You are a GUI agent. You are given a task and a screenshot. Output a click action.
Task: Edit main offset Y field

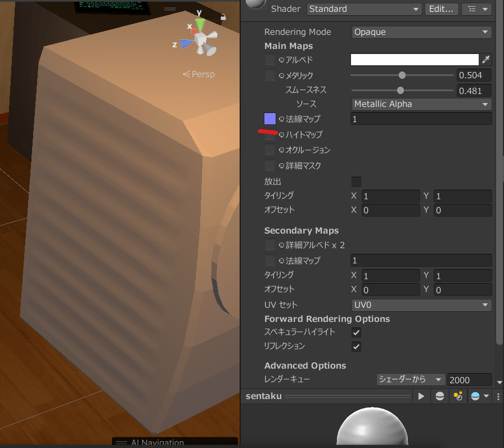click(462, 210)
